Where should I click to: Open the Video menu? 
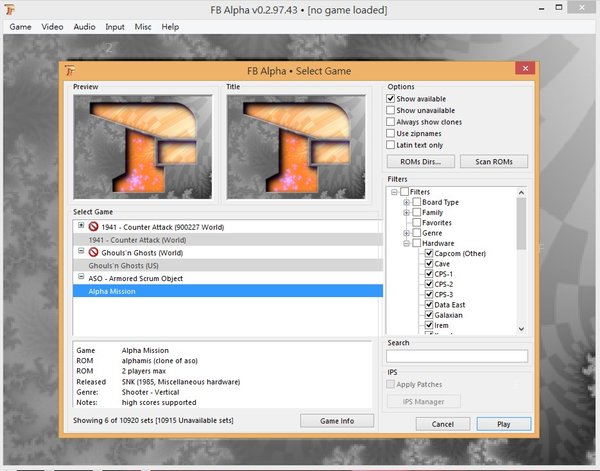point(52,27)
